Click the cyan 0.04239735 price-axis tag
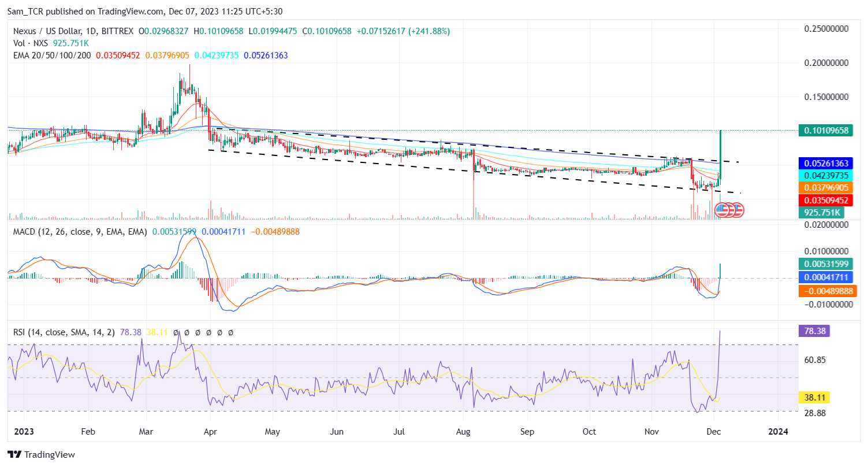The image size is (868, 467). (x=826, y=176)
